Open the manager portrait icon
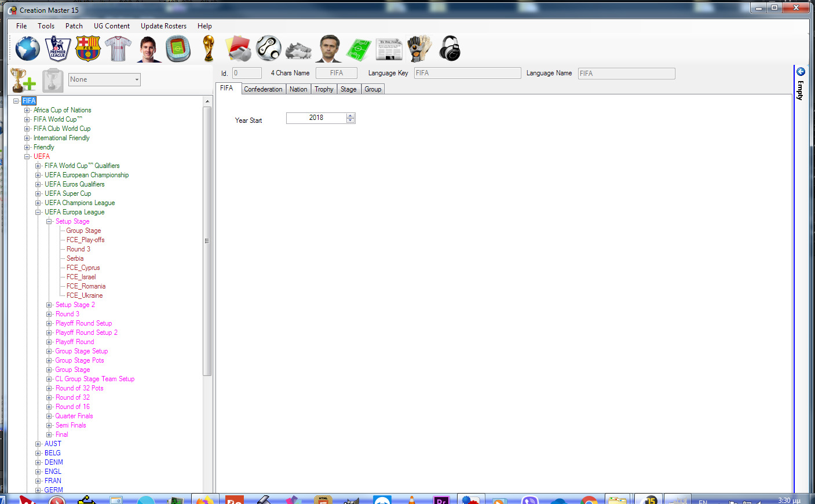 329,49
